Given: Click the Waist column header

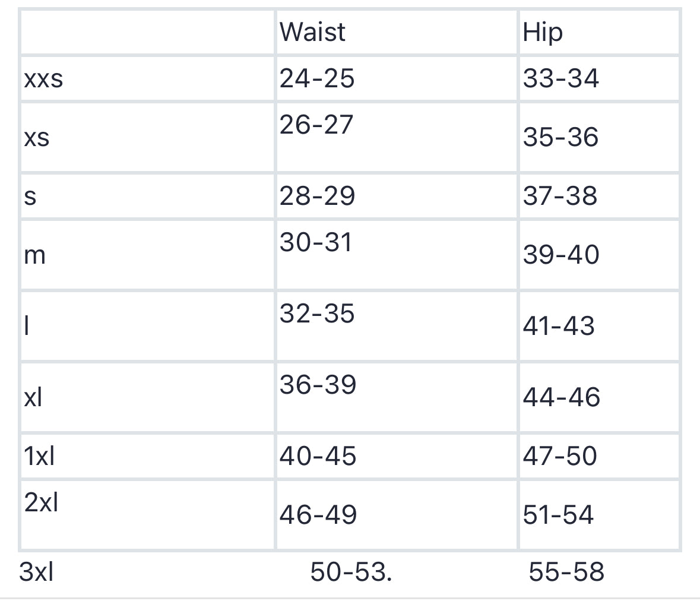Looking at the screenshot, I should (312, 31).
